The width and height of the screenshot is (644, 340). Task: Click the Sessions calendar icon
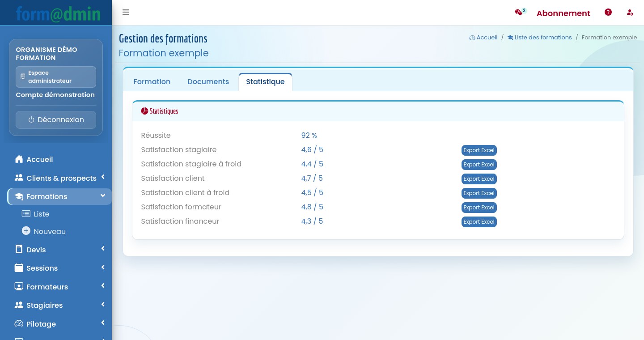click(19, 268)
